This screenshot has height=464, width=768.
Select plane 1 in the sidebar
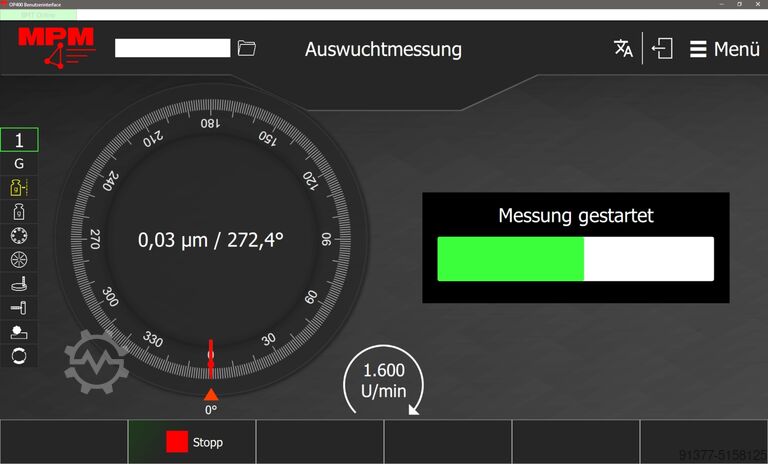(19, 140)
